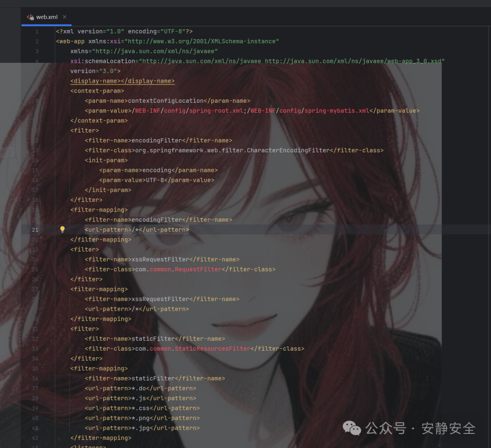Click the CharacterEncodingFilter class name
Image resolution: width=491 pixels, height=448 pixels.
[288, 150]
